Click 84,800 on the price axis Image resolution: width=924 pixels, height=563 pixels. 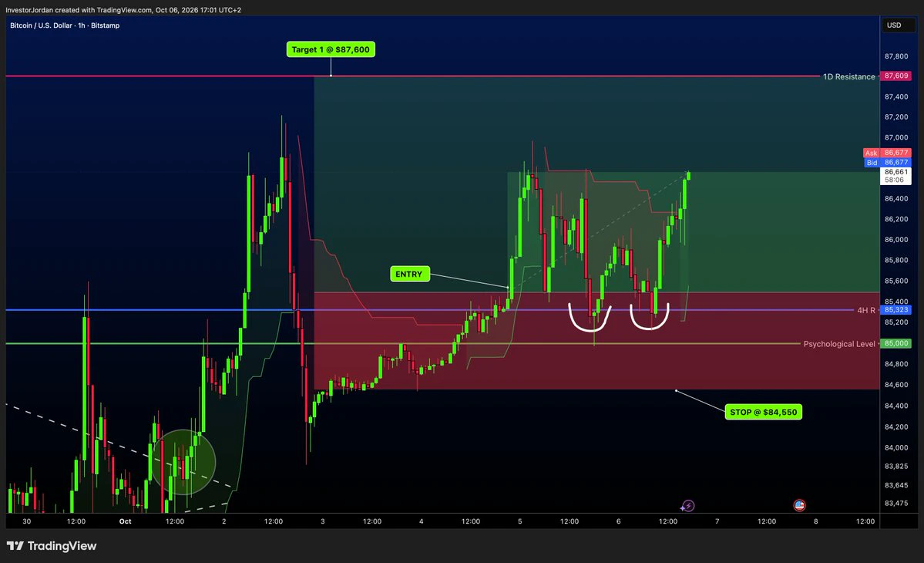895,364
